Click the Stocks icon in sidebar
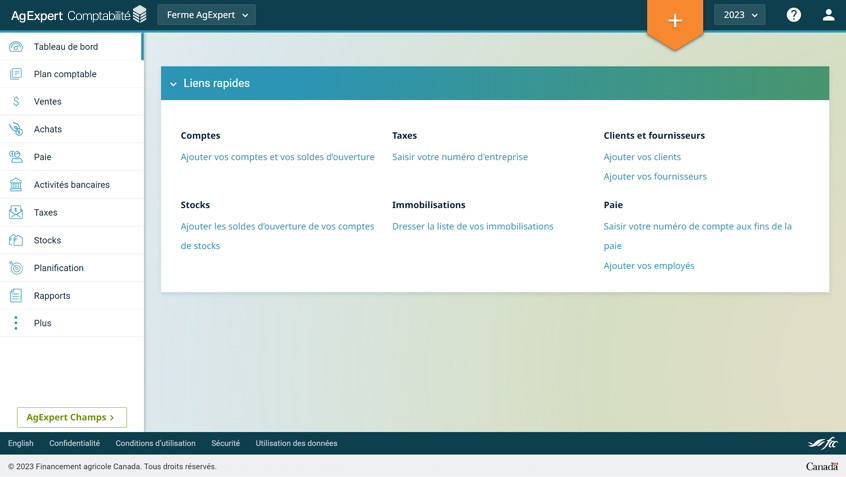This screenshot has height=477, width=846. 16,240
